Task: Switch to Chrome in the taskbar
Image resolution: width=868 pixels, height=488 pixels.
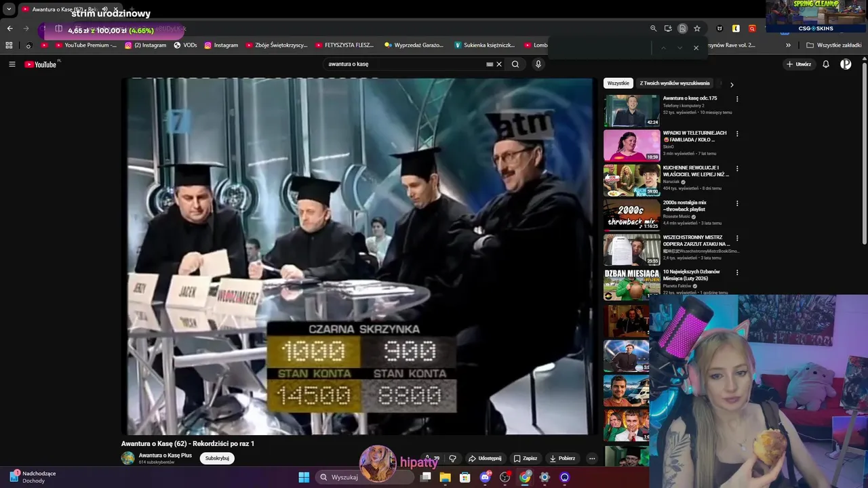Action: [x=525, y=477]
